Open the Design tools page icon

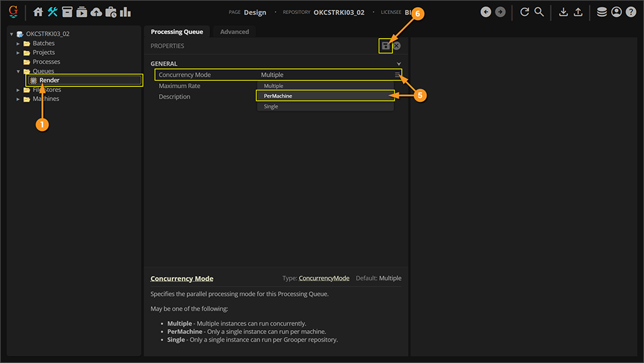(x=53, y=12)
